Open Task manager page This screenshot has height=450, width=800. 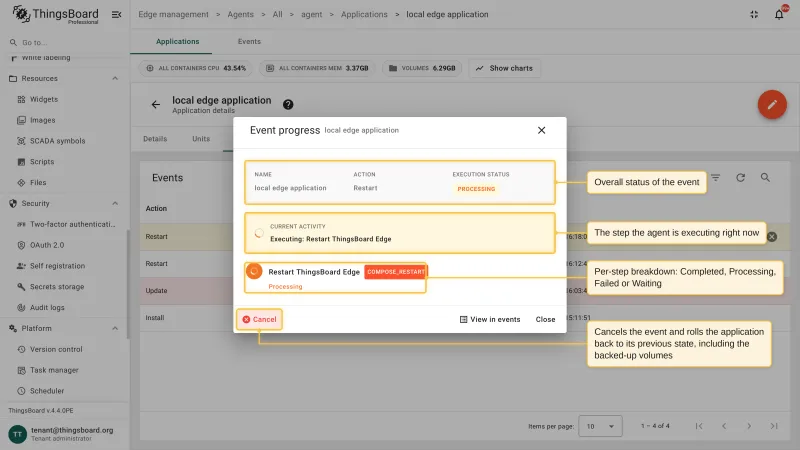pyautogui.click(x=54, y=370)
